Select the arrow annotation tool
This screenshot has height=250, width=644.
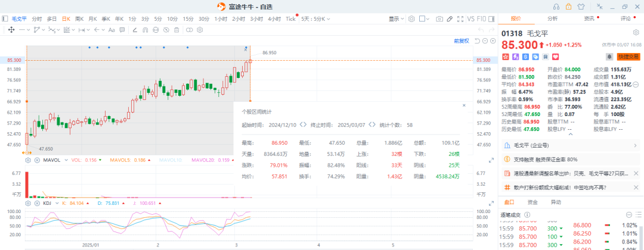tap(97, 30)
